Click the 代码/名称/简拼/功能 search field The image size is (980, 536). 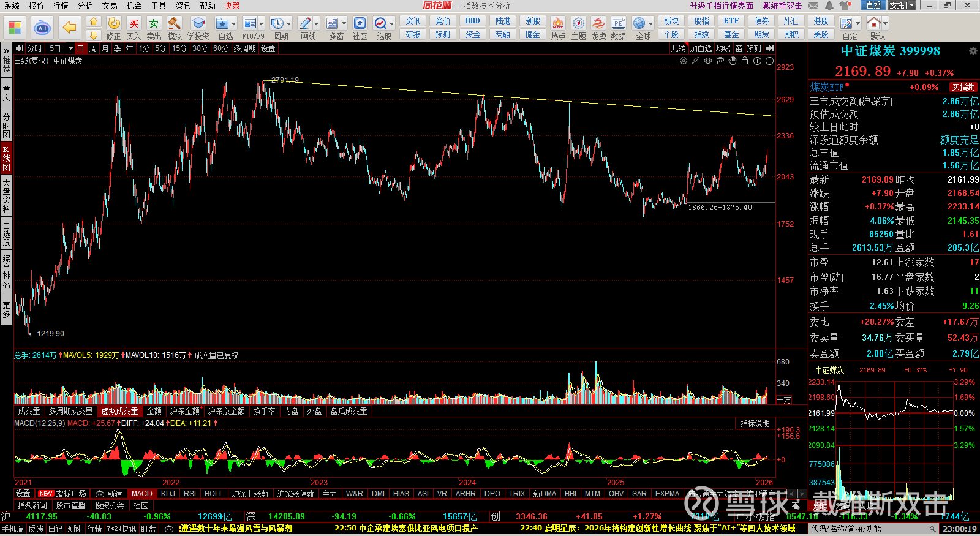873,529
